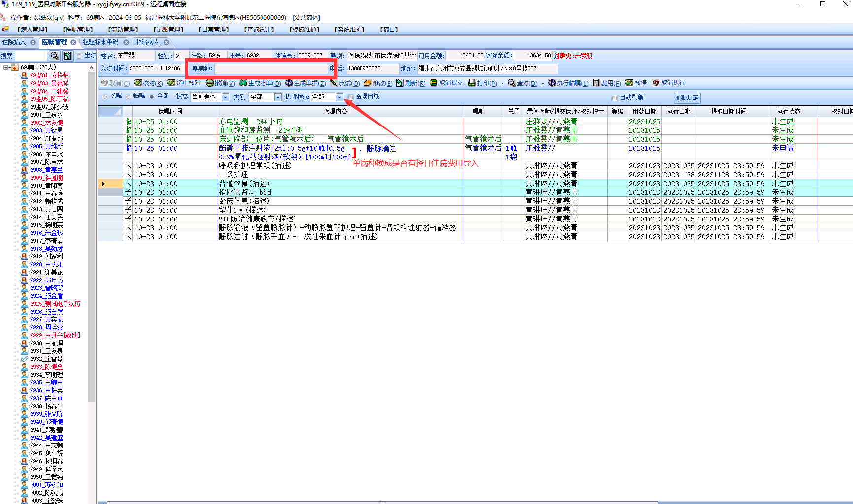Open the 病人管理 menu
Viewport: 853px width, 504px height.
tap(33, 30)
